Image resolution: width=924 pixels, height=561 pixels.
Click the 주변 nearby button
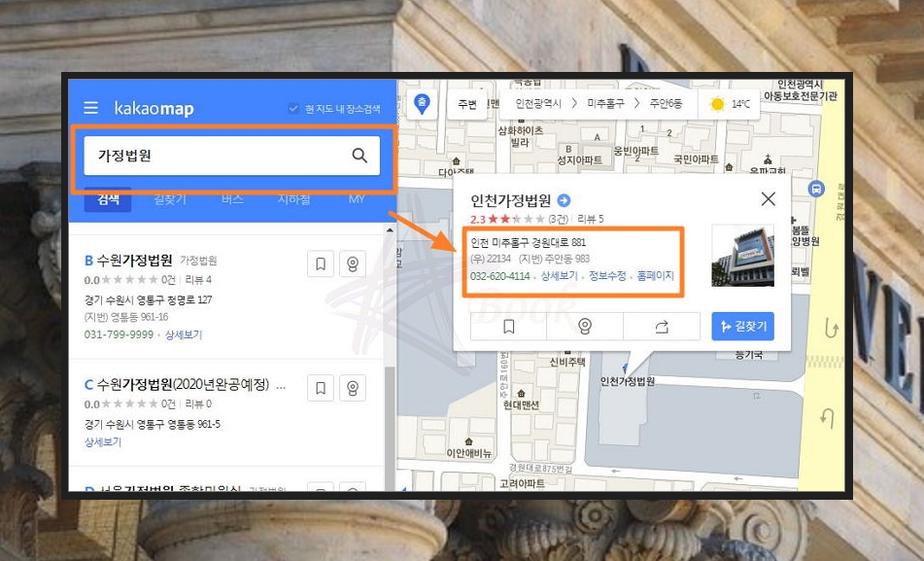[x=467, y=104]
